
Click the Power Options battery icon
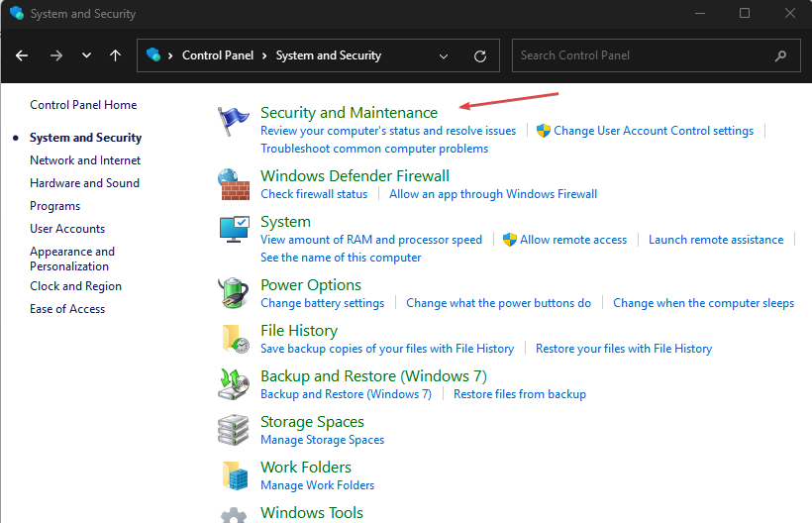pos(233,293)
